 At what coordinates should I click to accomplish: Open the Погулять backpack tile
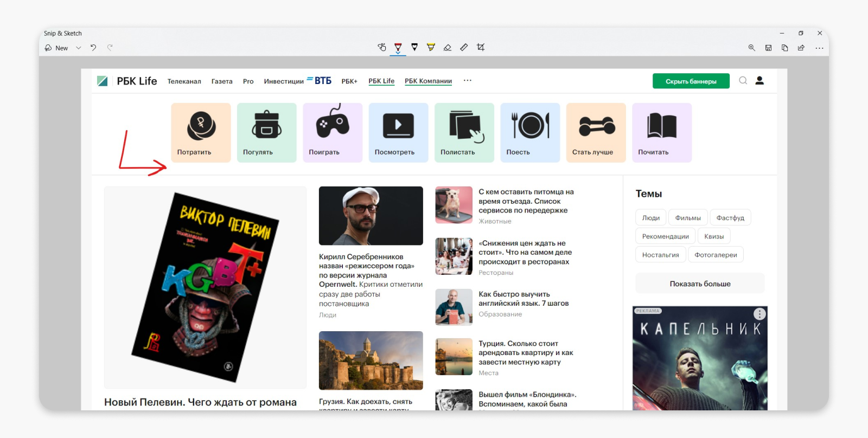[x=266, y=133]
